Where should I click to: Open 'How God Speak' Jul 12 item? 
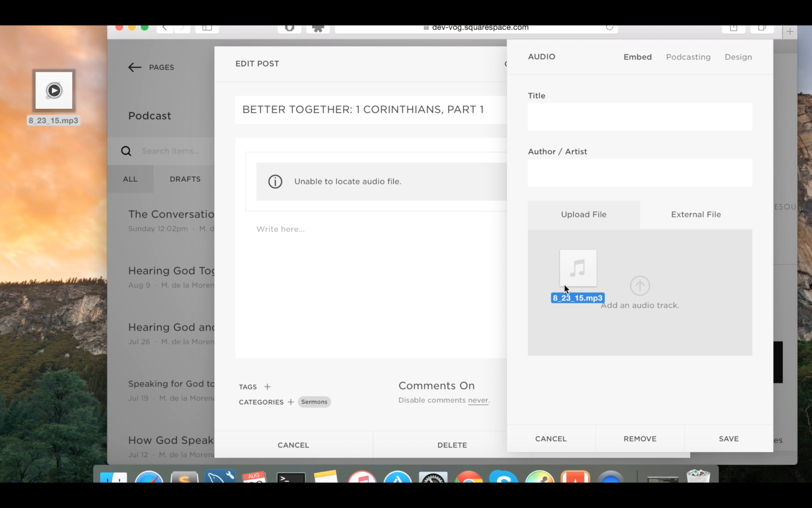(171, 447)
